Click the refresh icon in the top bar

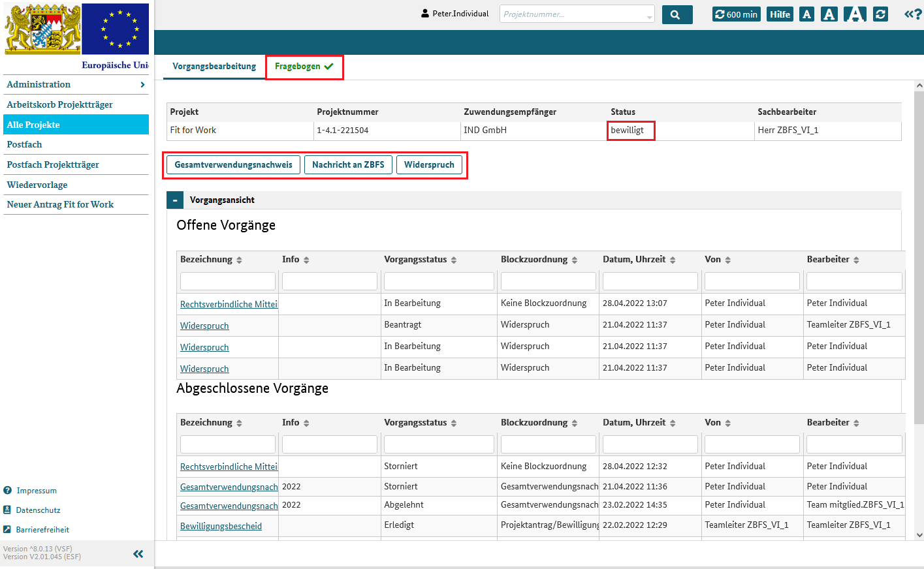coord(881,14)
